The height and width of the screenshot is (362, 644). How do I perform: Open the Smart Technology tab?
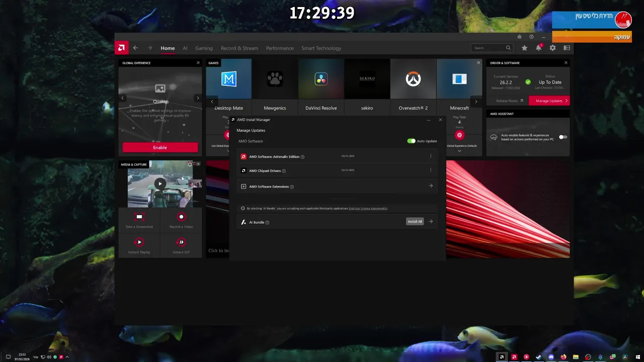coord(321,48)
